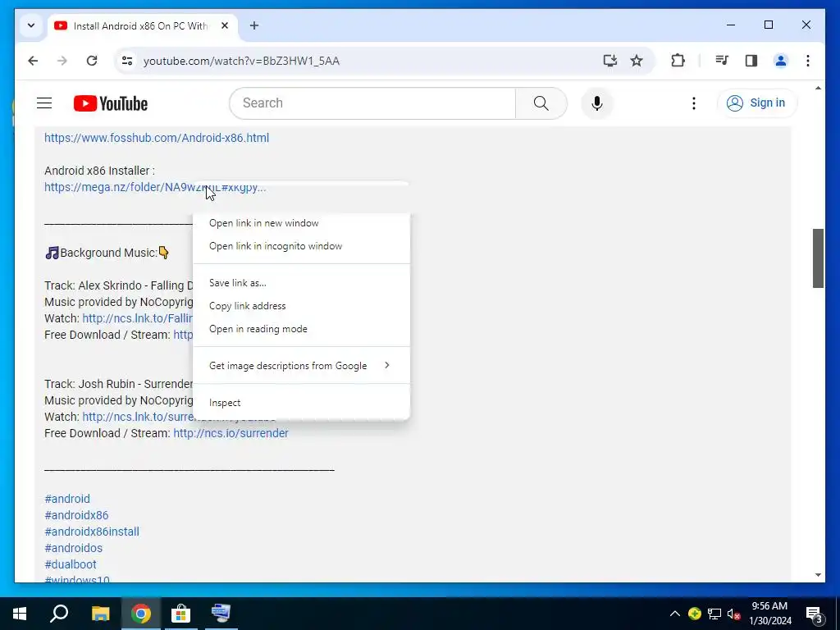Screen dimensions: 840x630
Task: Search with your voice microphone
Action: (x=597, y=103)
